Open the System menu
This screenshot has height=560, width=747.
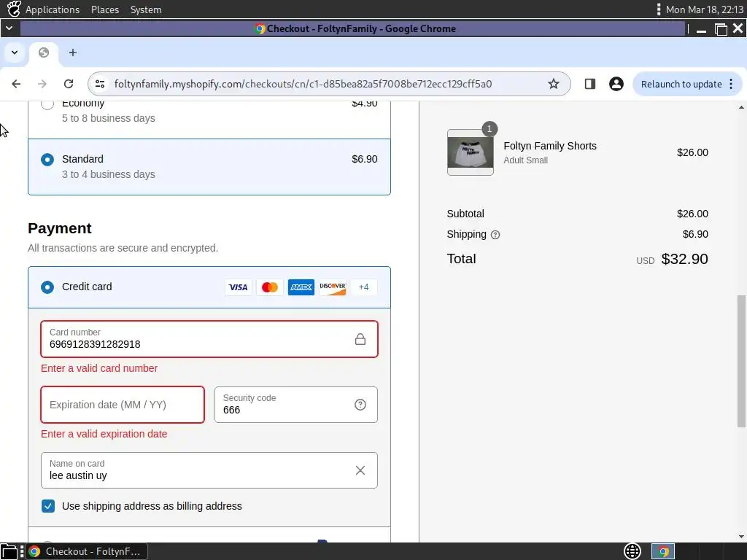(x=146, y=9)
